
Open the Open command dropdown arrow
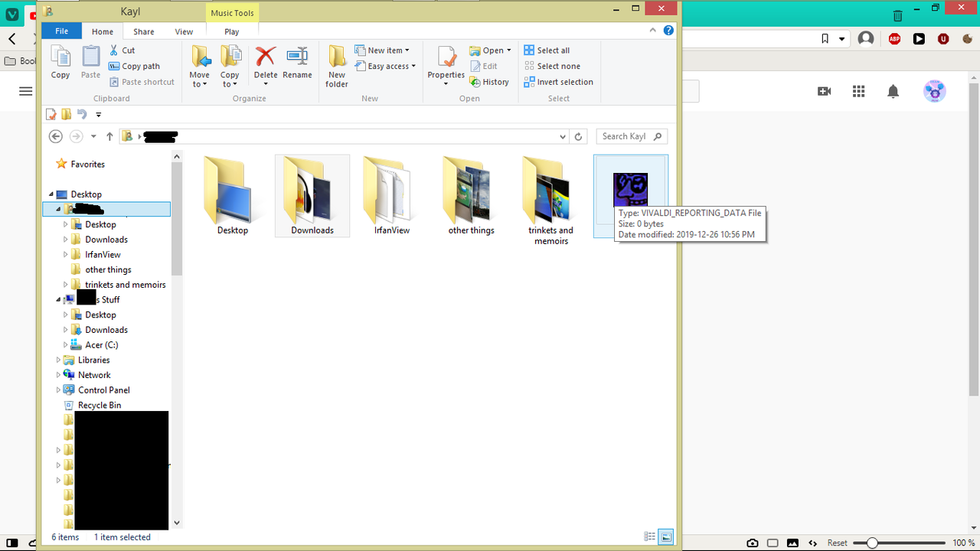508,51
